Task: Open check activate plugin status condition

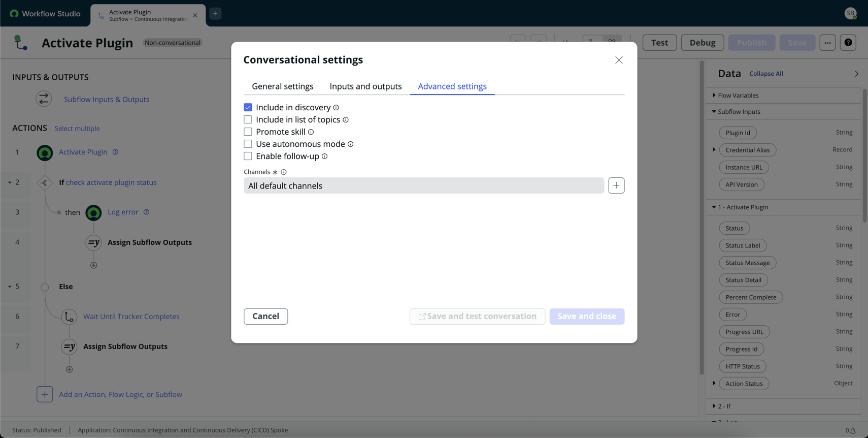Action: [x=111, y=182]
